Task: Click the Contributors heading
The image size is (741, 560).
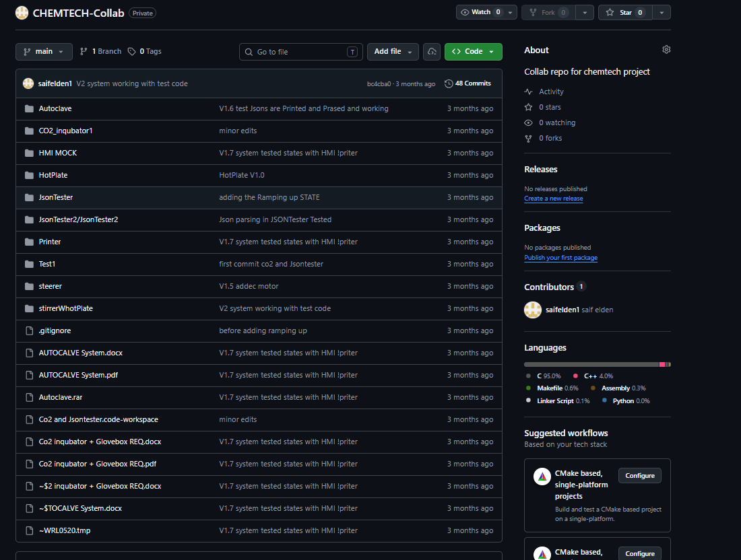Action: (x=549, y=287)
